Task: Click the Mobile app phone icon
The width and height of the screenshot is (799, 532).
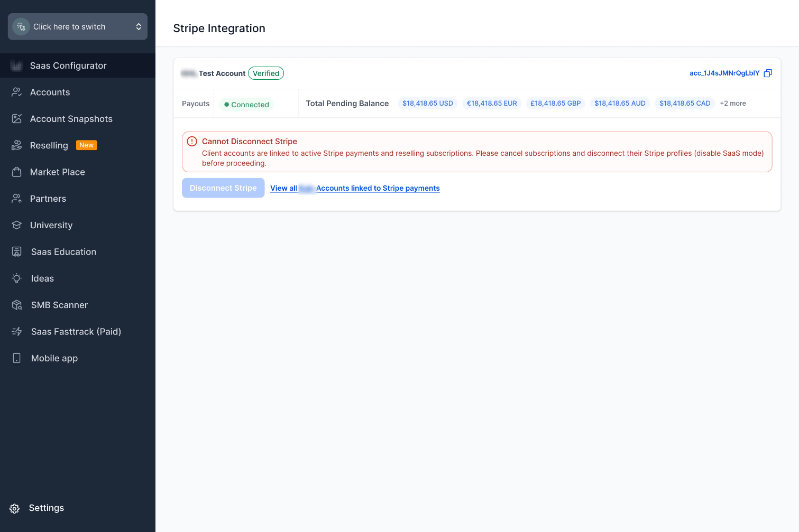Action: pyautogui.click(x=17, y=358)
